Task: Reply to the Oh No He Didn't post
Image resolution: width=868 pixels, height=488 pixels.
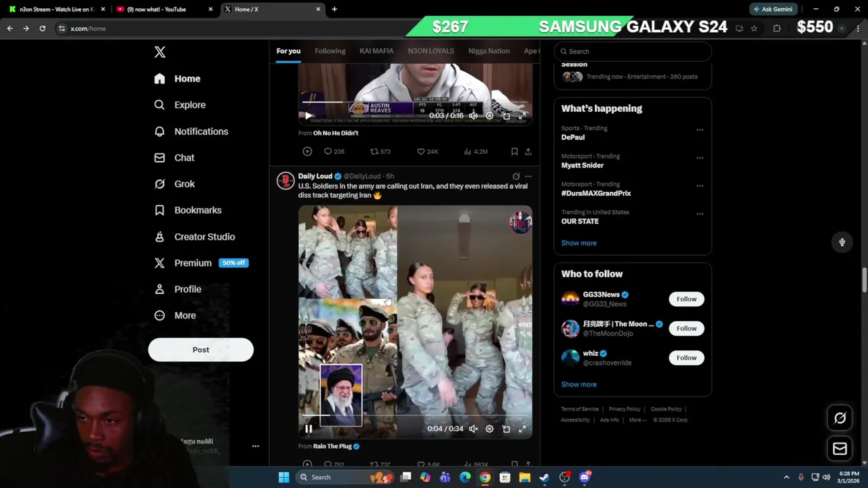Action: (x=334, y=152)
